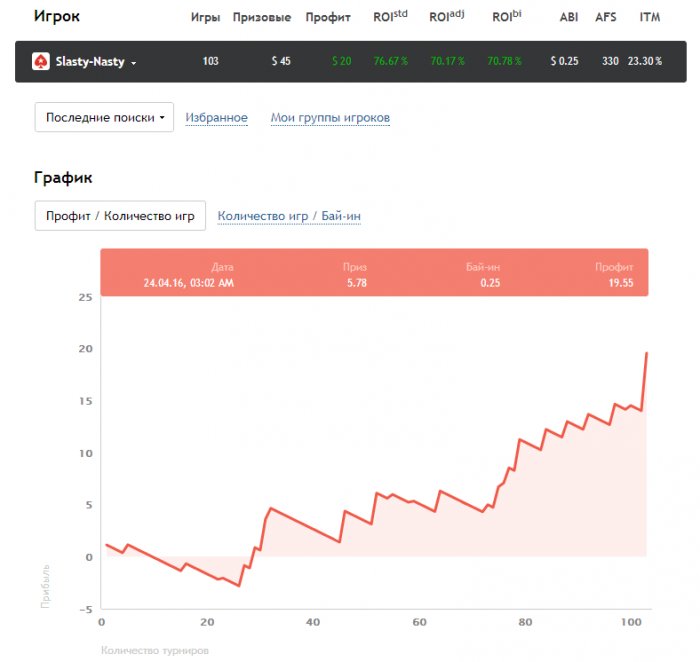Viewport: 700px width, 662px height.
Task: Click the Призовые column header
Action: pyautogui.click(x=262, y=17)
